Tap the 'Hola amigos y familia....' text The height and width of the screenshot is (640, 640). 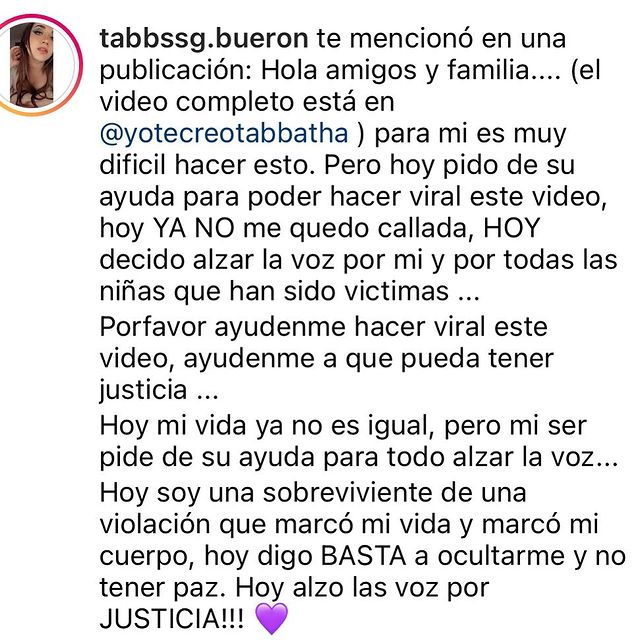pyautogui.click(x=411, y=70)
